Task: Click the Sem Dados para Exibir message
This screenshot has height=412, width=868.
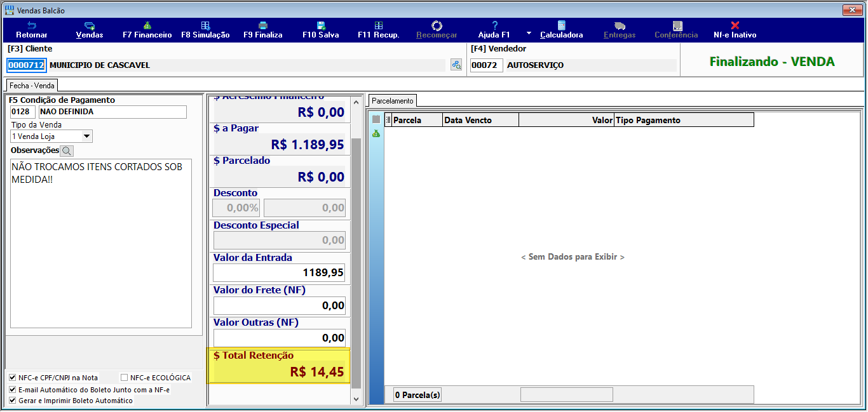Action: 573,257
